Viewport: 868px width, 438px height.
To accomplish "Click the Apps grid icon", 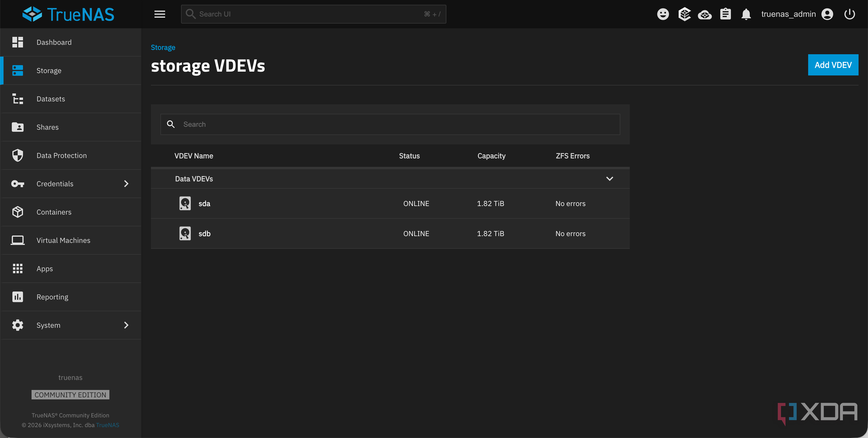I will (x=17, y=269).
